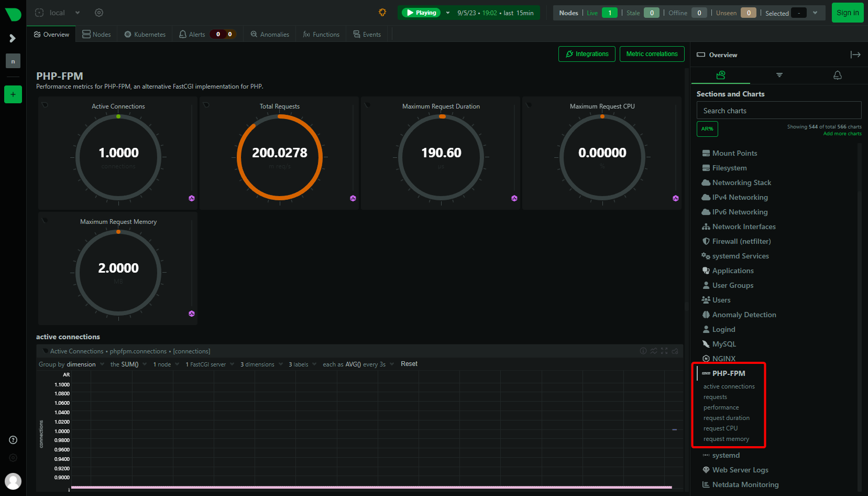
Task: Toggle the Live nodes filter count
Action: point(609,13)
